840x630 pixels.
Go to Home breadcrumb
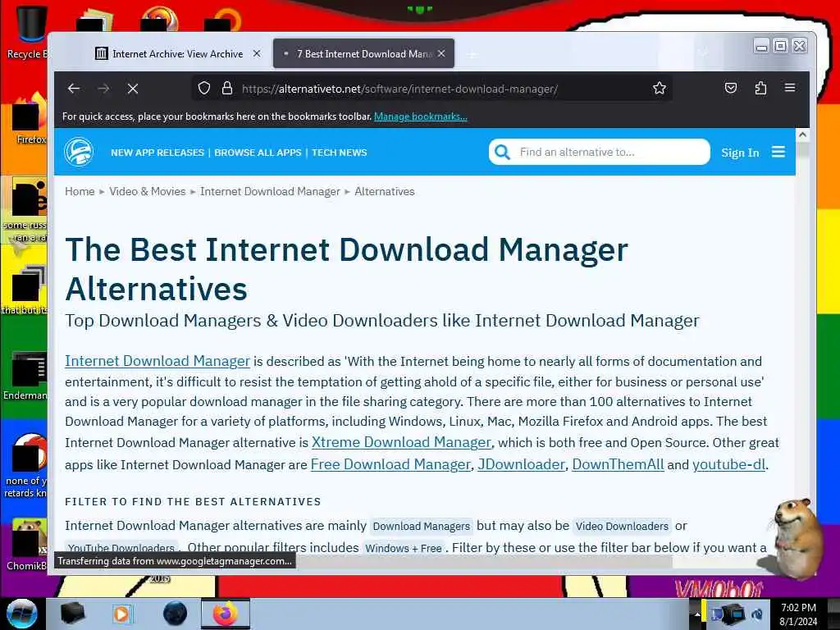(80, 191)
